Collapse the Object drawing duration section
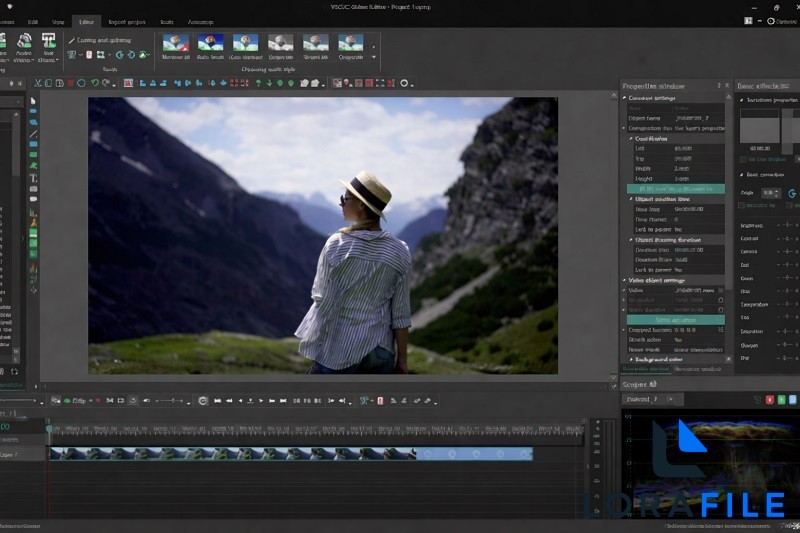Screen dimensions: 800x533 point(631,240)
